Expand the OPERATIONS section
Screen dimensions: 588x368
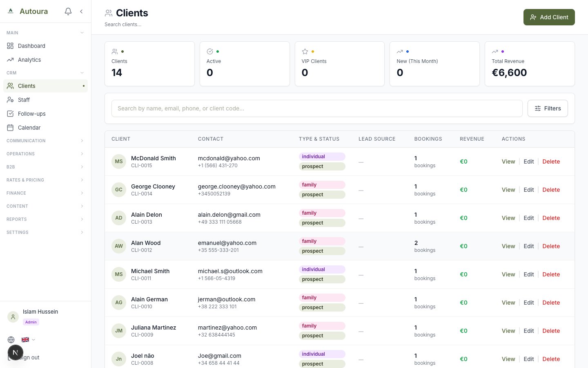[x=45, y=154]
